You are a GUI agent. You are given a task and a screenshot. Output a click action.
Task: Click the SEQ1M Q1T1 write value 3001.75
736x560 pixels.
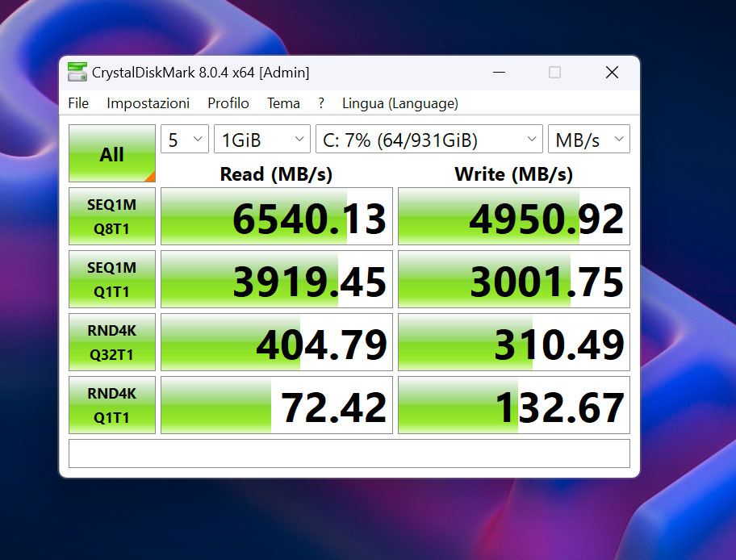pyautogui.click(x=514, y=279)
